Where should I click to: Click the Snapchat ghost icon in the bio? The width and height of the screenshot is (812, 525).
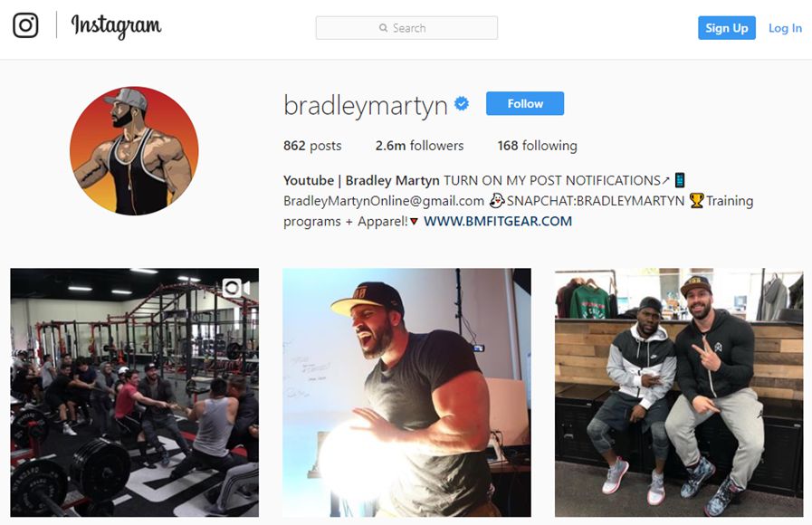tap(497, 200)
